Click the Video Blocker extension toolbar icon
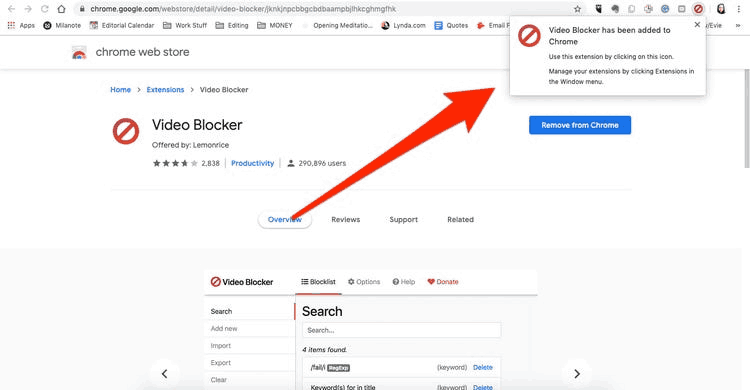Screen dimensions: 750x390 (x=698, y=9)
